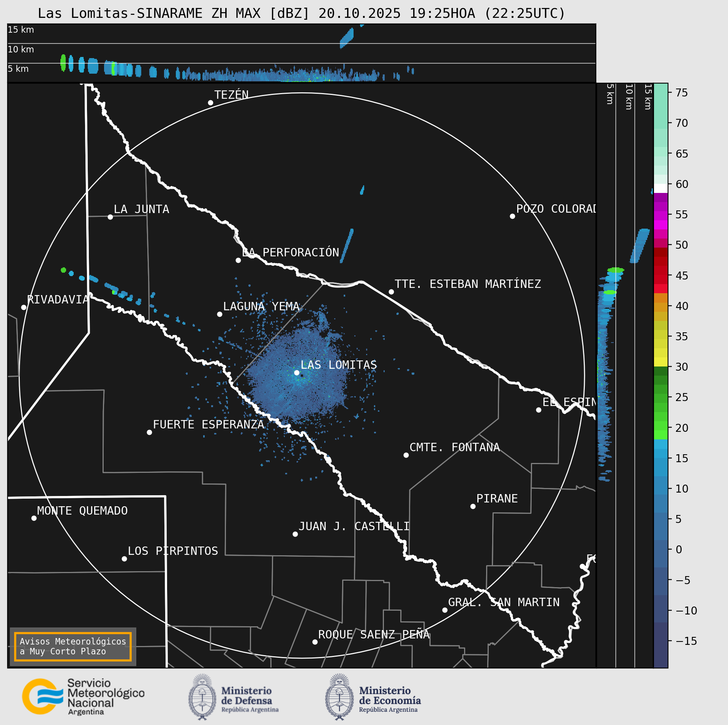728x725 pixels.
Task: Click the yellow 30 dBZ color band
Action: 660,362
